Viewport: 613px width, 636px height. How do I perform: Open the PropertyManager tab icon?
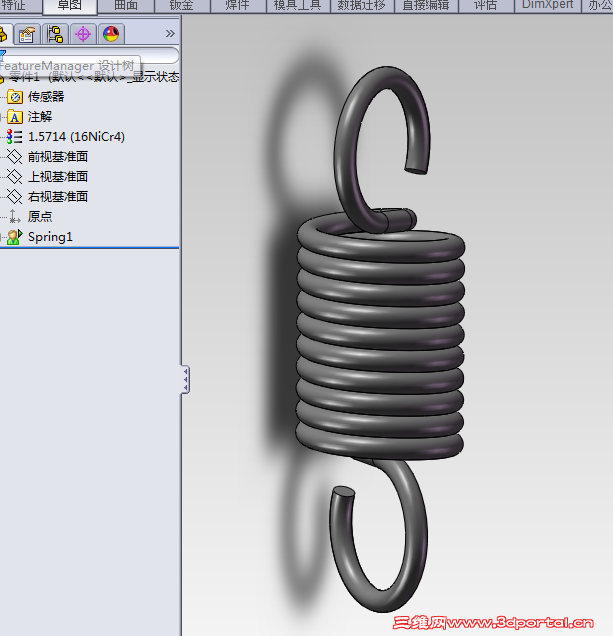pyautogui.click(x=27, y=34)
